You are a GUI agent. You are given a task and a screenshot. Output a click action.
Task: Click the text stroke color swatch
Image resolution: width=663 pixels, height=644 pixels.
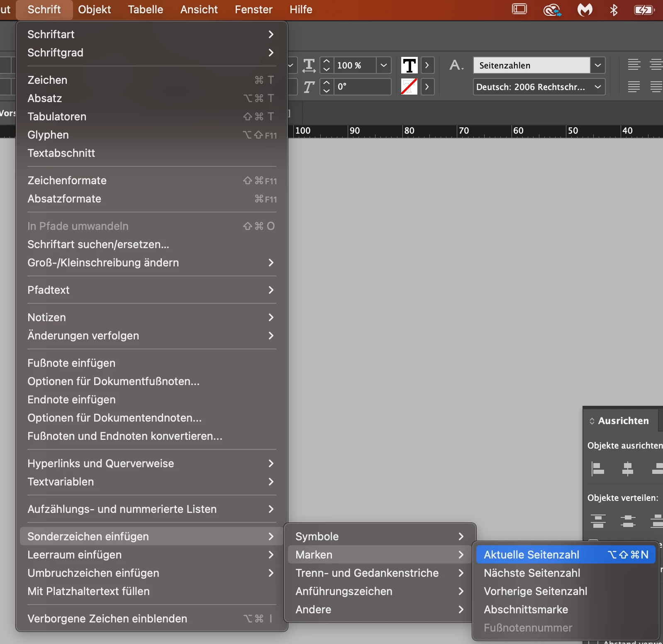point(409,87)
